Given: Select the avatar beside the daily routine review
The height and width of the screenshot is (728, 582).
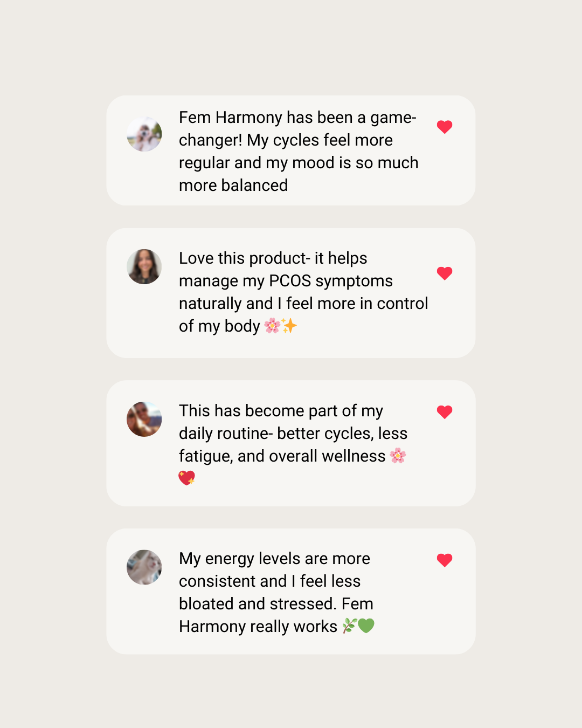Looking at the screenshot, I should [144, 419].
